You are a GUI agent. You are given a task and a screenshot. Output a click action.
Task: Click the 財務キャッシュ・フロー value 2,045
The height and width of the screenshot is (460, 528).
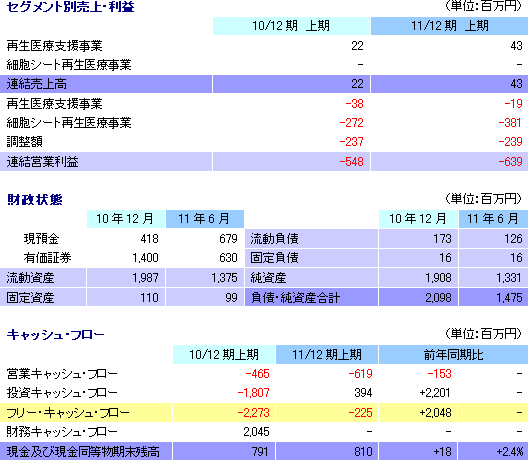click(x=256, y=432)
